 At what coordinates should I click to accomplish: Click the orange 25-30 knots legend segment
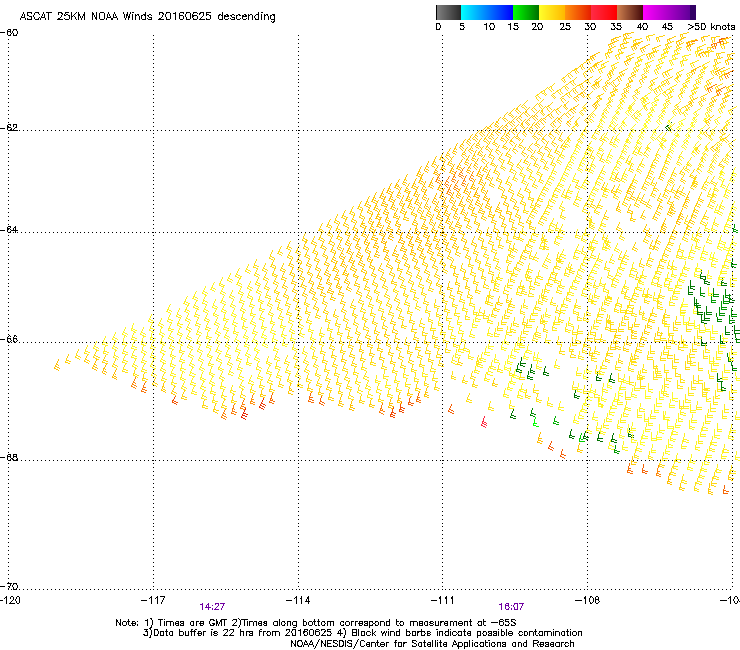[x=578, y=12]
